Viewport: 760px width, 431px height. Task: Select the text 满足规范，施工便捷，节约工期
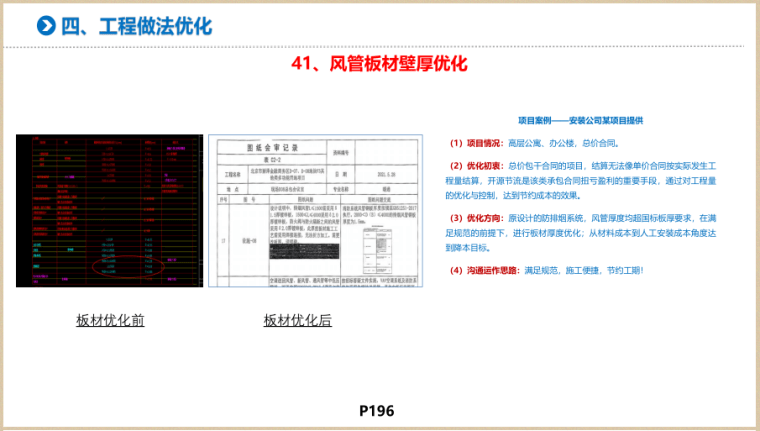coord(583,270)
